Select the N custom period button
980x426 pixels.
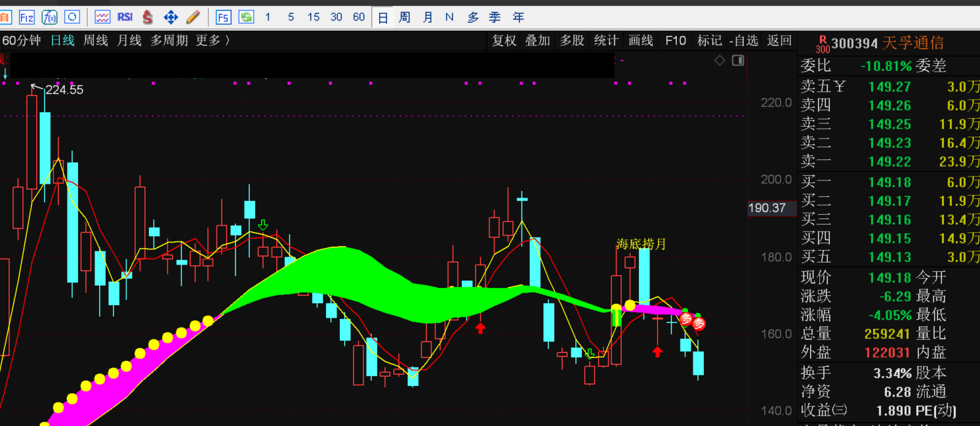(449, 17)
